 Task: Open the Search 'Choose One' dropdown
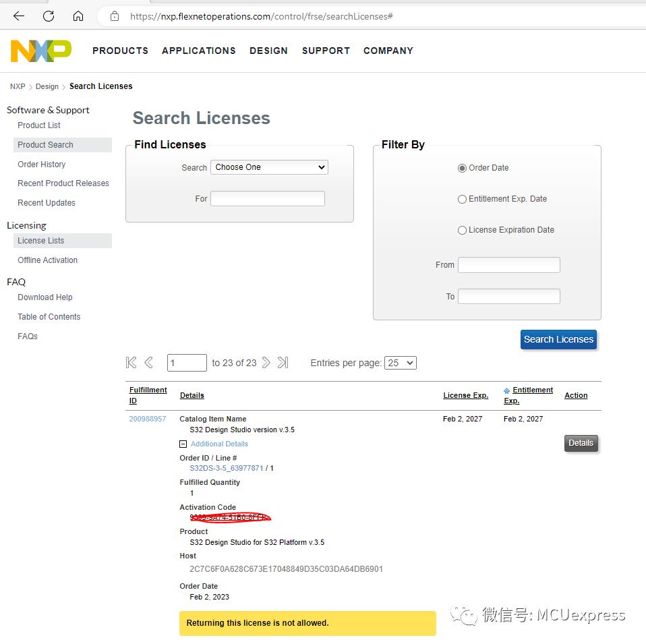269,167
